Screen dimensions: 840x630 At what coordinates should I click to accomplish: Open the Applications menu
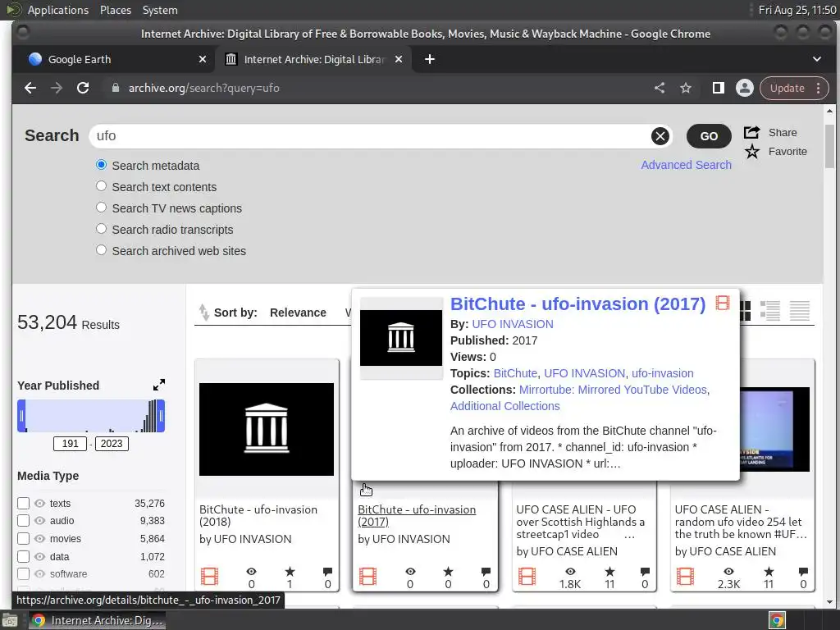(58, 10)
